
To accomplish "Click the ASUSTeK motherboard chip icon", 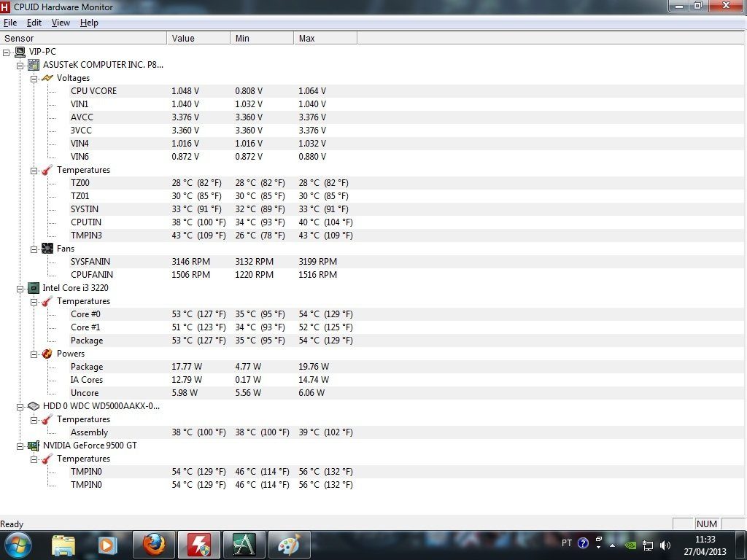I will pyautogui.click(x=34, y=65).
